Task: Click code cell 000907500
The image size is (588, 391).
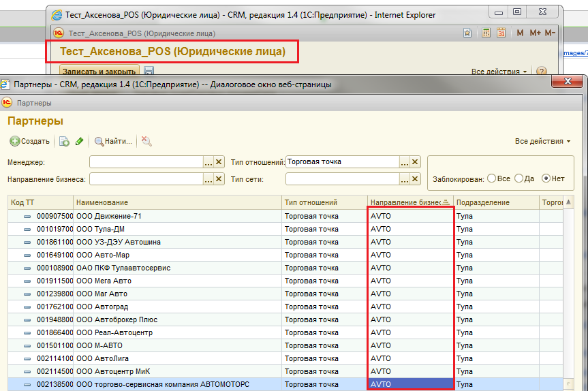Action: 55,216
